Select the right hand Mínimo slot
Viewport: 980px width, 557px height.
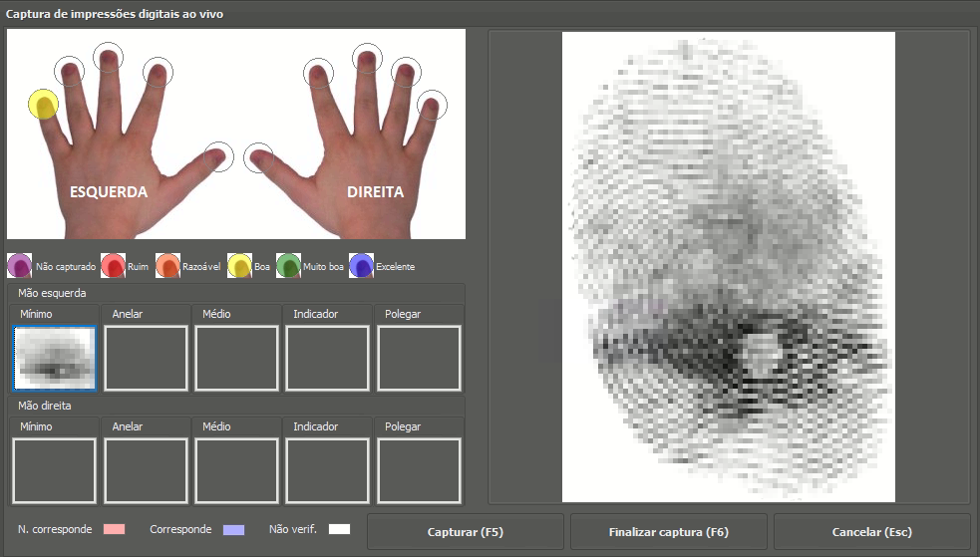click(55, 470)
